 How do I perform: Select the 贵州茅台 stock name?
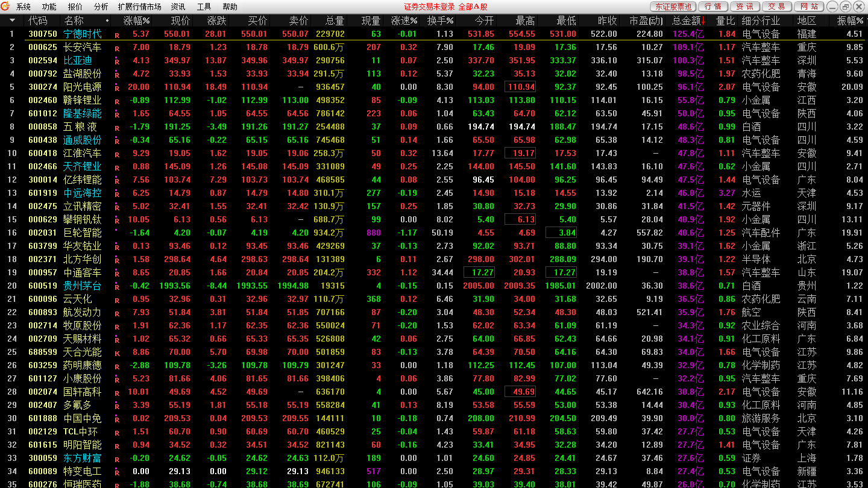(83, 286)
